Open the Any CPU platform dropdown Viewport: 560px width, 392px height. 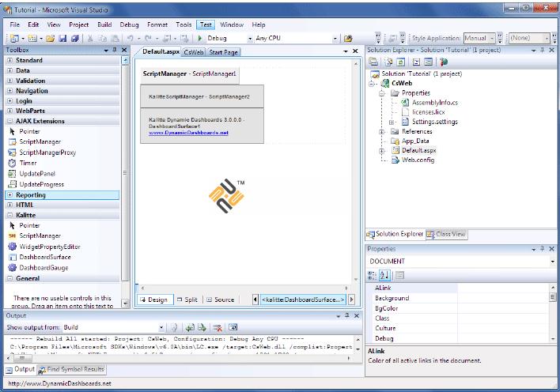(x=335, y=38)
